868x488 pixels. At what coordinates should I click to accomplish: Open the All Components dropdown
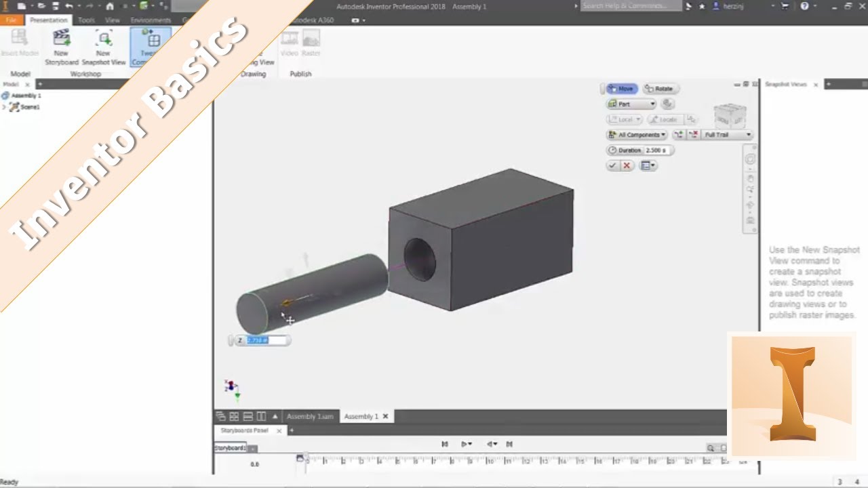click(x=637, y=135)
